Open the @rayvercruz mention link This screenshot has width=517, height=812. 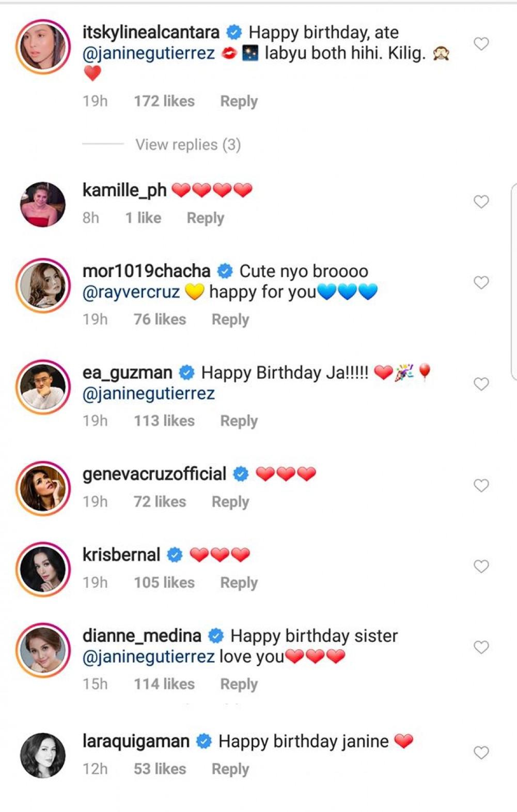click(131, 293)
